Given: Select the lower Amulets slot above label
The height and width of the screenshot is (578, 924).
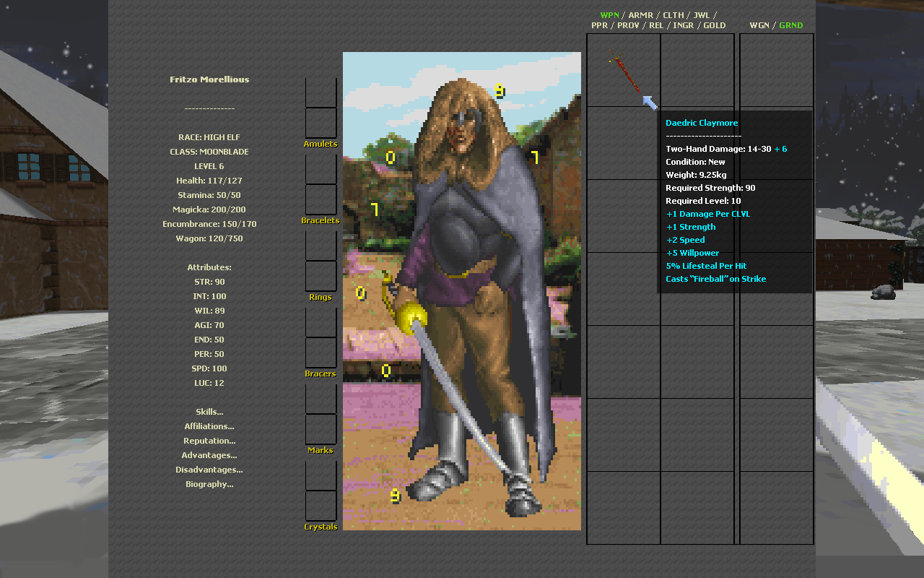Looking at the screenshot, I should tap(321, 123).
